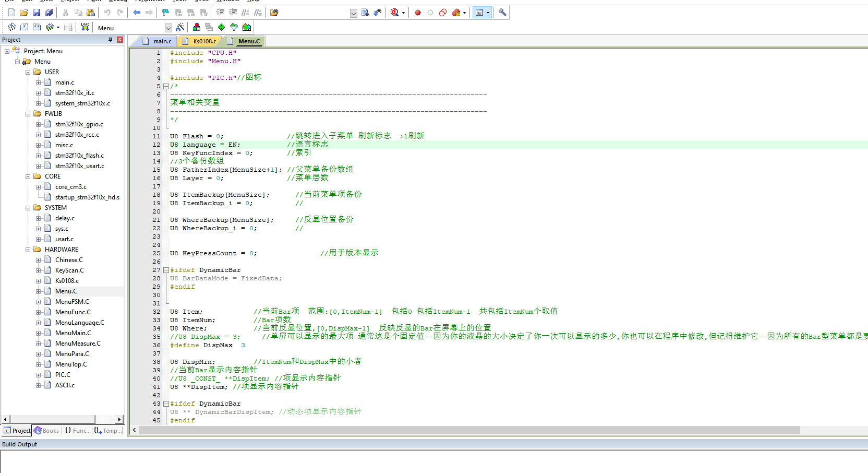Screen dimensions: 868x473
Task: Close the Project panel
Action: tap(120, 40)
